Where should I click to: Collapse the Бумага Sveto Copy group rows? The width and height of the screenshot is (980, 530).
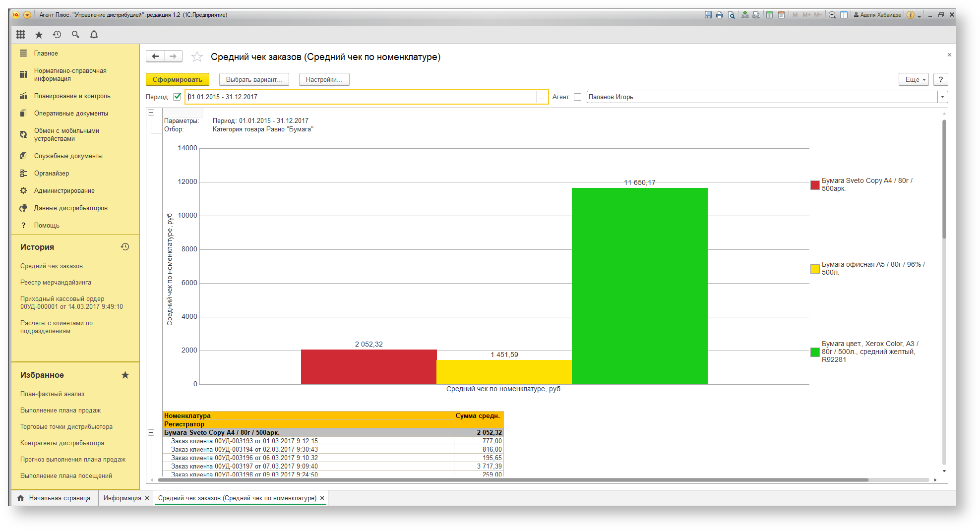pos(151,432)
